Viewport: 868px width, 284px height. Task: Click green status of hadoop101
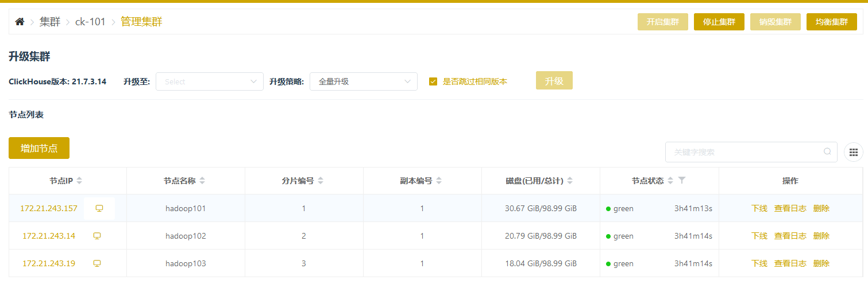point(620,208)
